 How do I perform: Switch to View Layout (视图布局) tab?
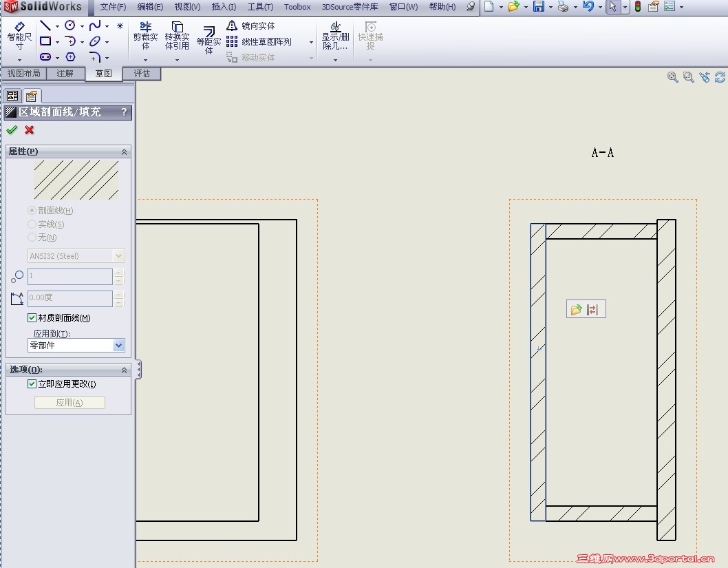point(23,74)
